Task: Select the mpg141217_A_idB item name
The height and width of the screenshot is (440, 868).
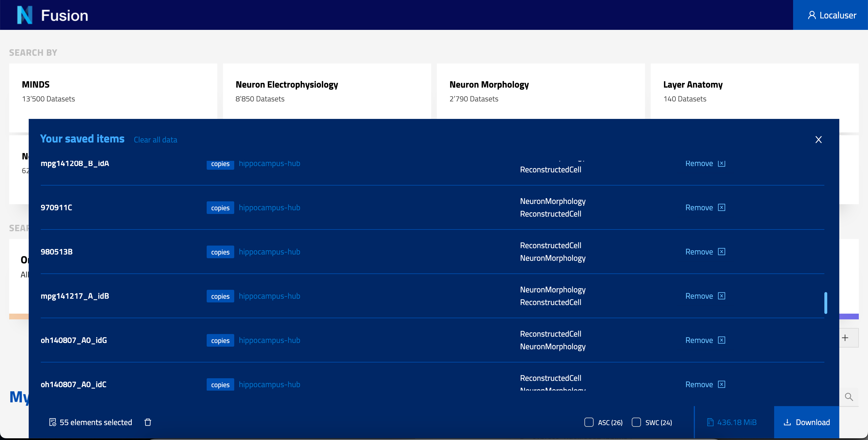Action: coord(75,296)
